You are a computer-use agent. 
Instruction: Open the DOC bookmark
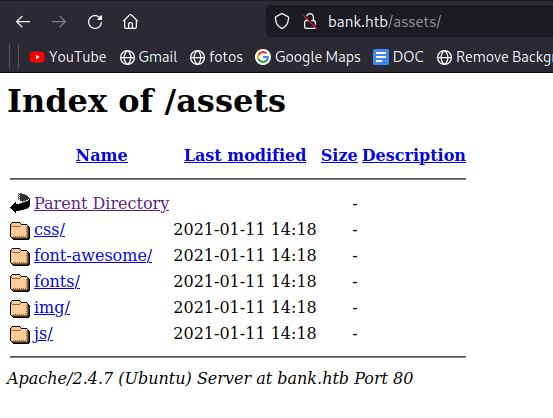click(x=398, y=57)
